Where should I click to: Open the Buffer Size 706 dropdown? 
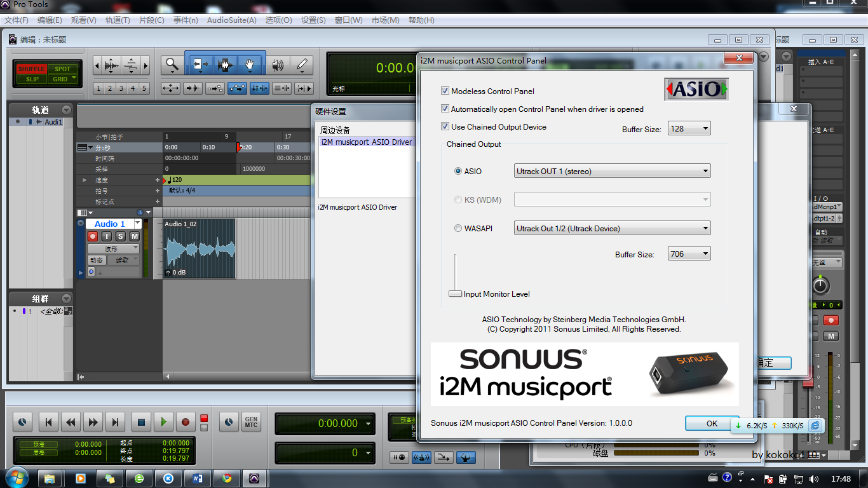click(x=689, y=254)
